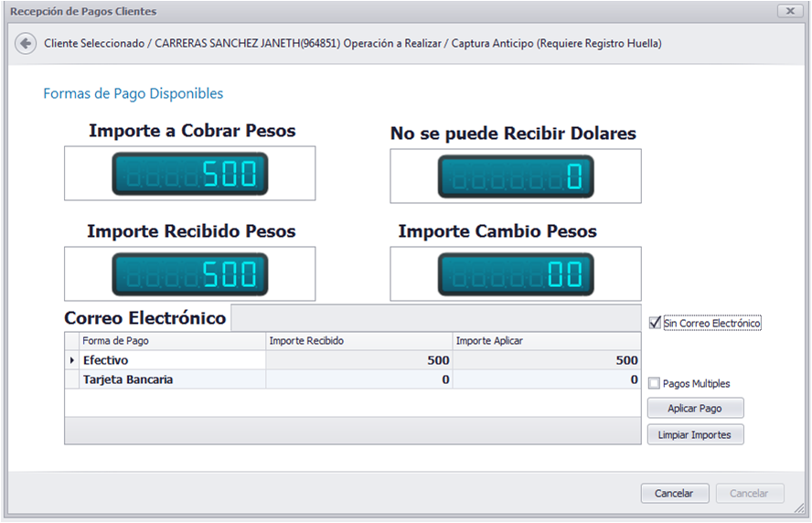This screenshot has width=812, height=523.
Task: Close the Recepción de Pagos Clientes window
Action: click(x=790, y=11)
